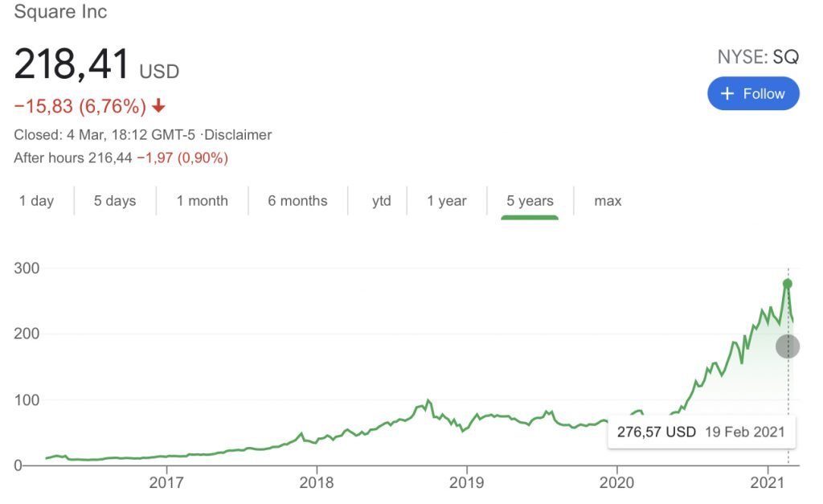823x504 pixels.
Task: Click the 2018 label on x-axis
Action: click(x=317, y=483)
